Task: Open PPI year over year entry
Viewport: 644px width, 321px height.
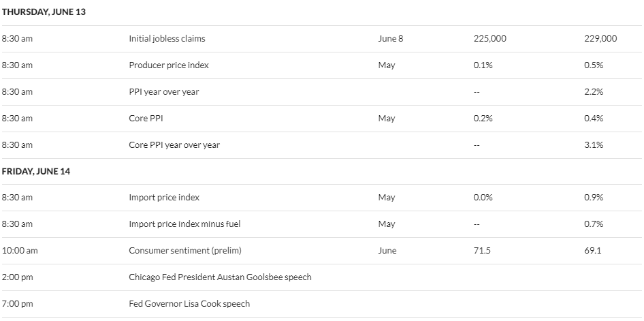Action: click(164, 91)
